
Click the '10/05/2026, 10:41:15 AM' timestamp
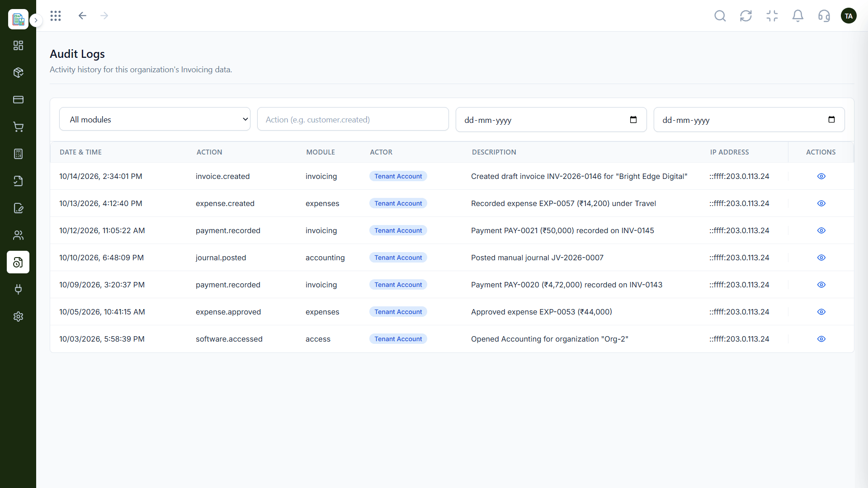coord(102,312)
